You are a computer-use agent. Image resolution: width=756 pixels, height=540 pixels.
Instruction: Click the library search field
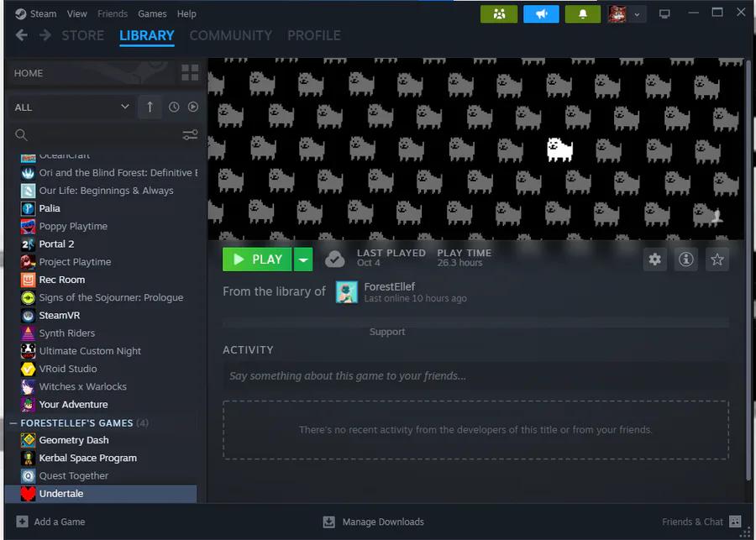(x=103, y=135)
